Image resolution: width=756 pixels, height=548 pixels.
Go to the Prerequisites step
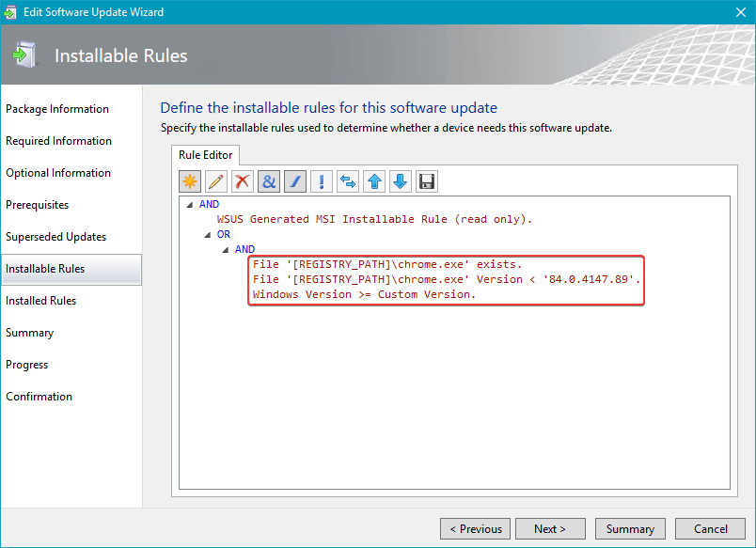37,205
